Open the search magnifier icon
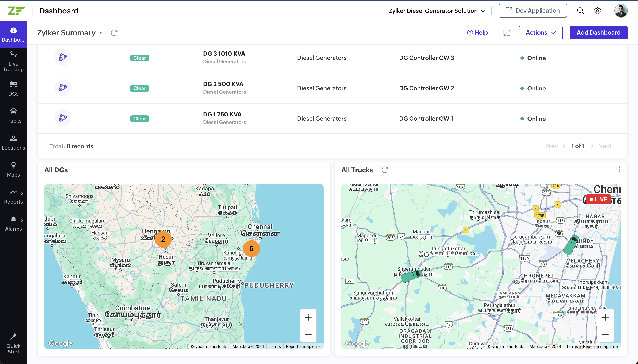 (x=580, y=11)
